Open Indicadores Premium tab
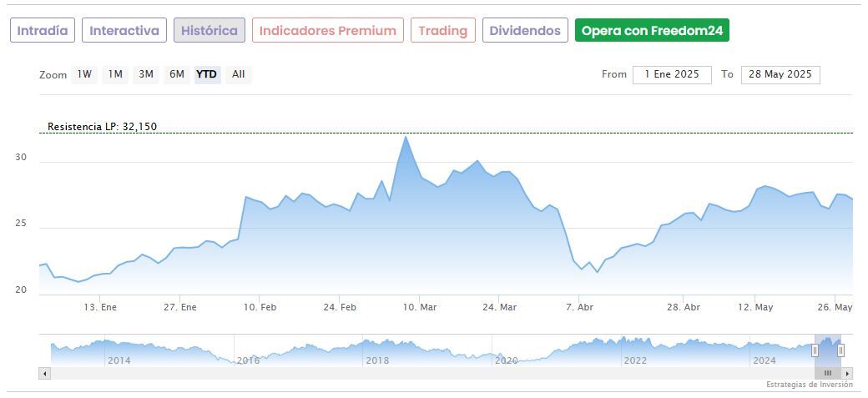868x398 pixels. [328, 31]
